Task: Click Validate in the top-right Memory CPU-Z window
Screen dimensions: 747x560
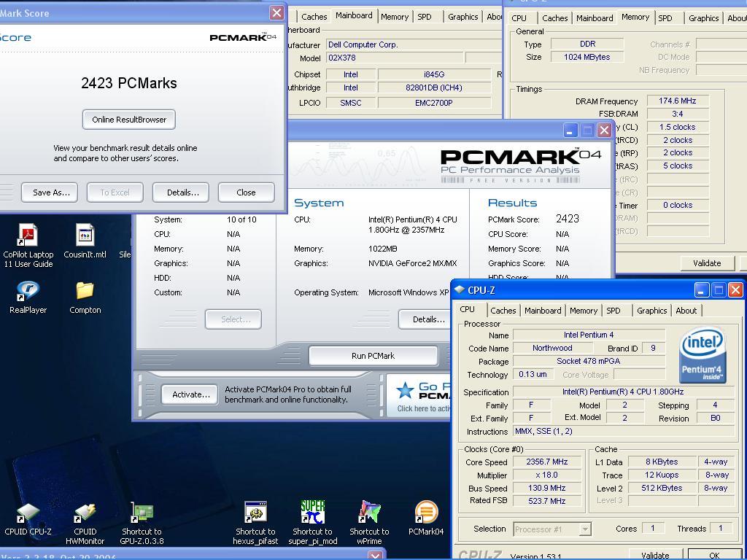Action: tap(707, 262)
